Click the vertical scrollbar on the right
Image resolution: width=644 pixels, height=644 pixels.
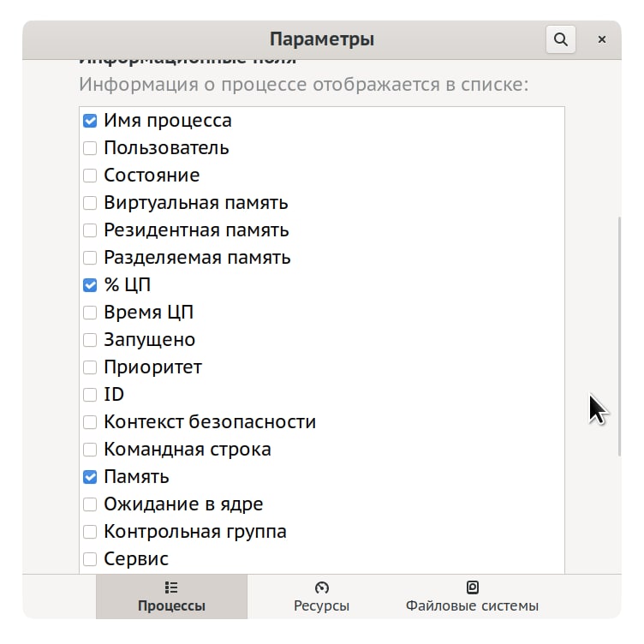point(619,334)
